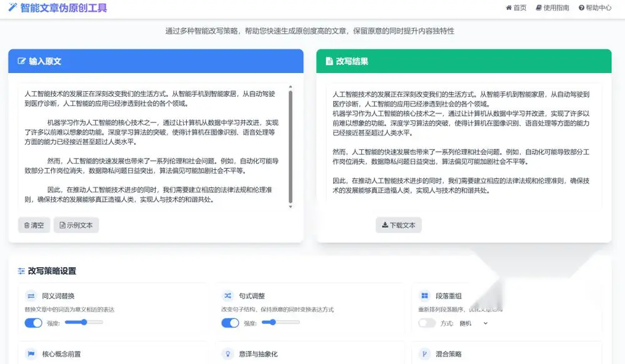Click the 段落重组 label
The image size is (625, 364).
[448, 296]
